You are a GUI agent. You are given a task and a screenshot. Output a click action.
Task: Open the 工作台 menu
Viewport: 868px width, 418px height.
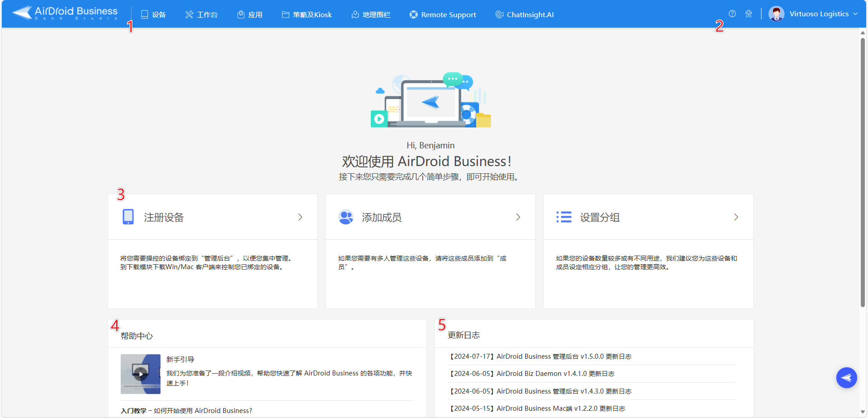(x=202, y=14)
